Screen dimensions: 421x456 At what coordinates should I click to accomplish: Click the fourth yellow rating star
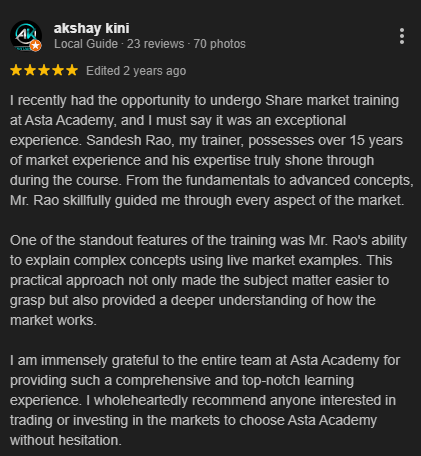pos(58,70)
